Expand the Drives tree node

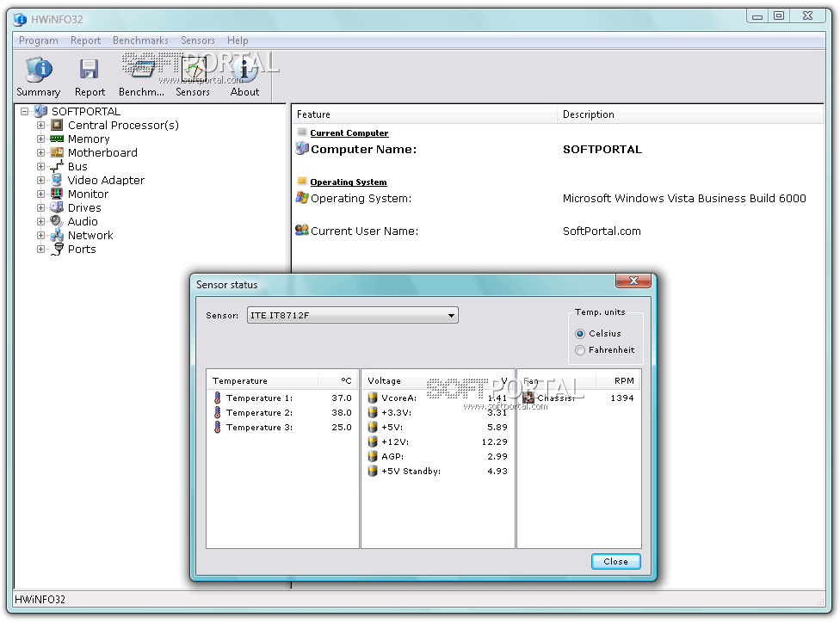[40, 207]
